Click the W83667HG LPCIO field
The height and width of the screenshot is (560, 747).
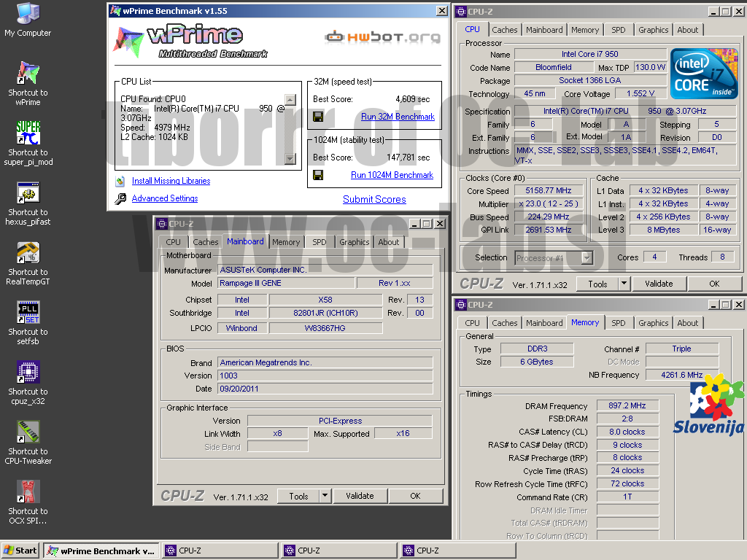[325, 328]
